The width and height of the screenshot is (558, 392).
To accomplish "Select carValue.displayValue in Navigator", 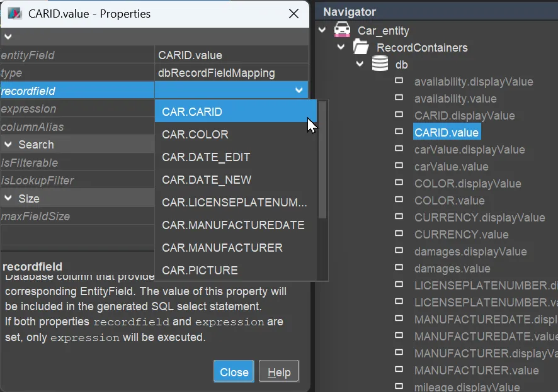I will coord(469,150).
